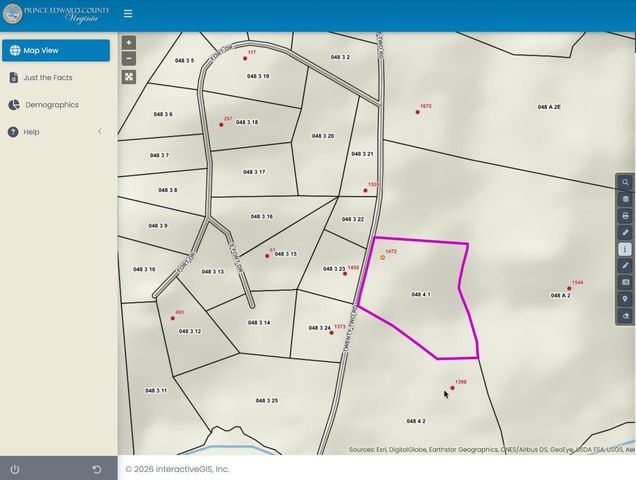Open the map layers panel
The height and width of the screenshot is (480, 636).
[x=625, y=199]
